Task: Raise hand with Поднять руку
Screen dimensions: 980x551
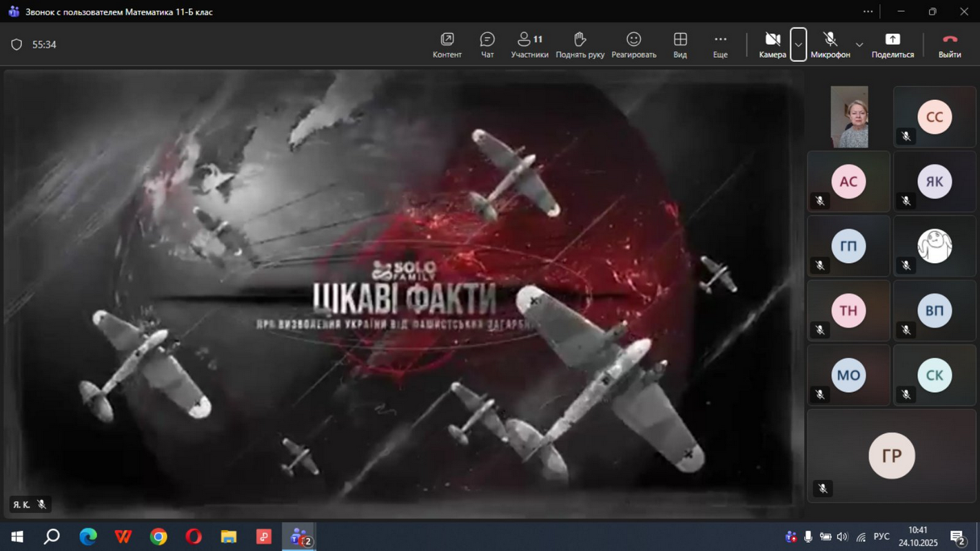Action: [x=580, y=45]
